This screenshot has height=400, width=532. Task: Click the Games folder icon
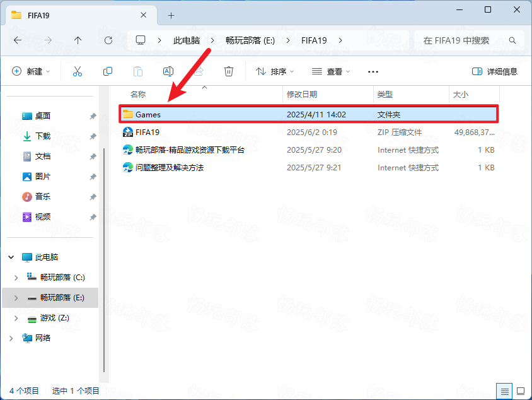click(x=128, y=114)
